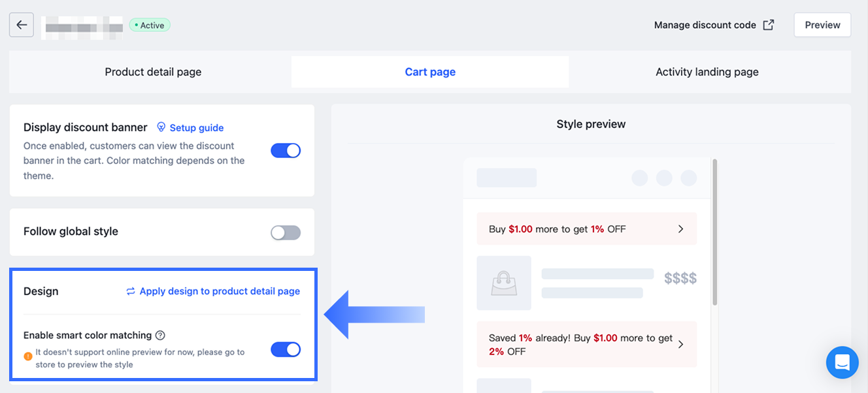This screenshot has height=393, width=868.
Task: Select the Cart page tab
Action: [430, 72]
